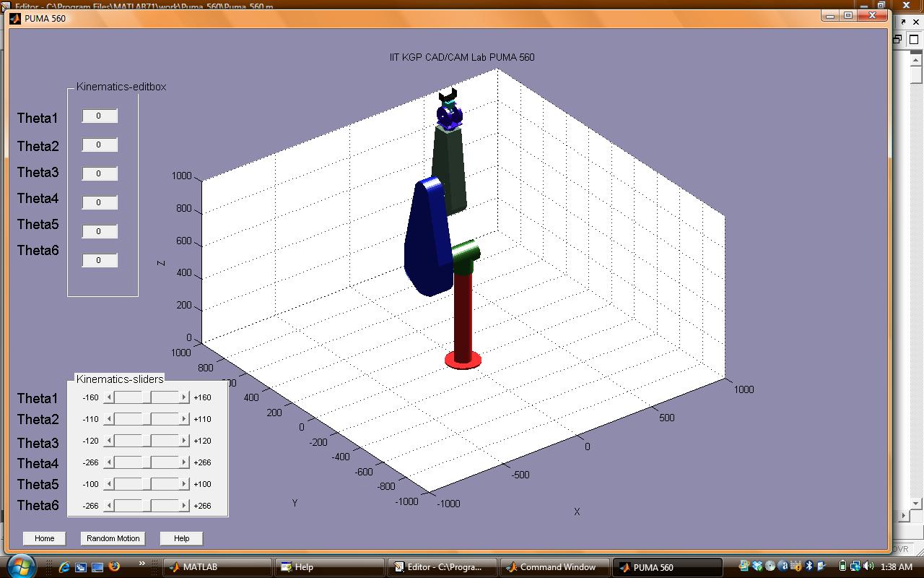Image resolution: width=924 pixels, height=578 pixels.
Task: Click the Theta1 edit box
Action: pos(99,116)
